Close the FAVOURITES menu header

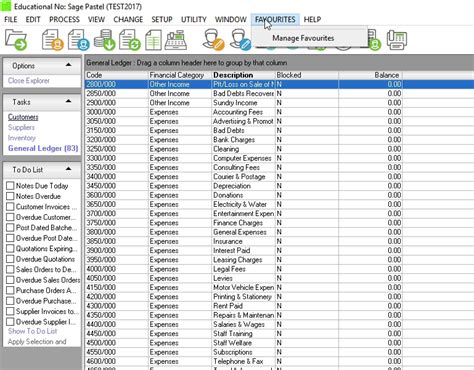point(275,20)
